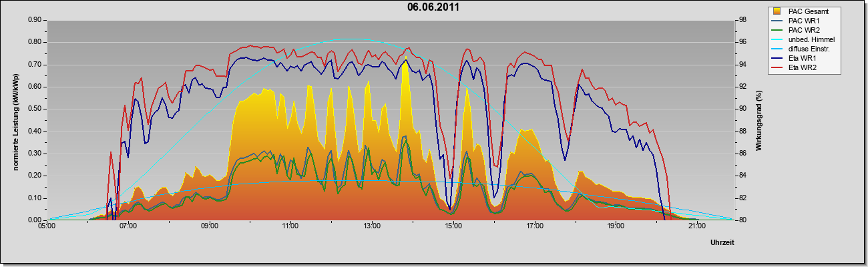Click the chart title 06.06.2011

click(433, 7)
